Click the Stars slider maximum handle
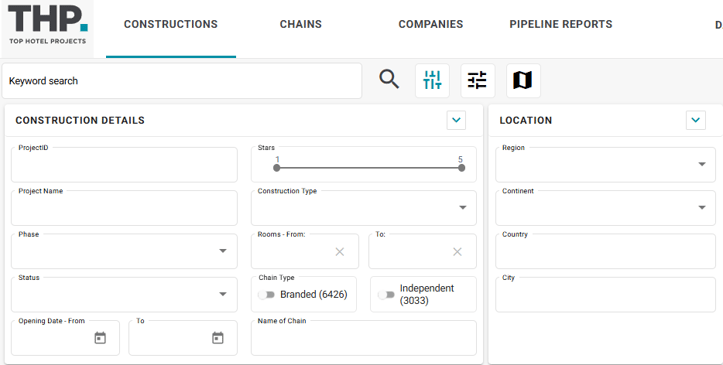723x365 pixels. (x=461, y=168)
